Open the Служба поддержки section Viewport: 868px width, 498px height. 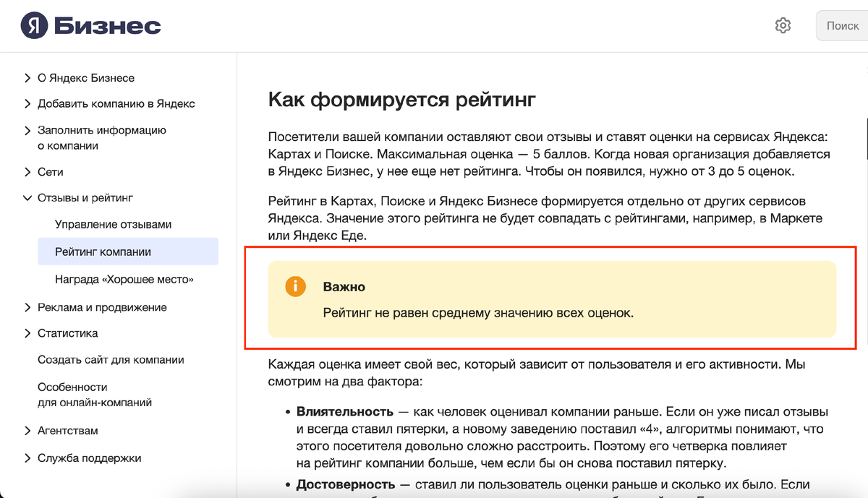pos(90,458)
